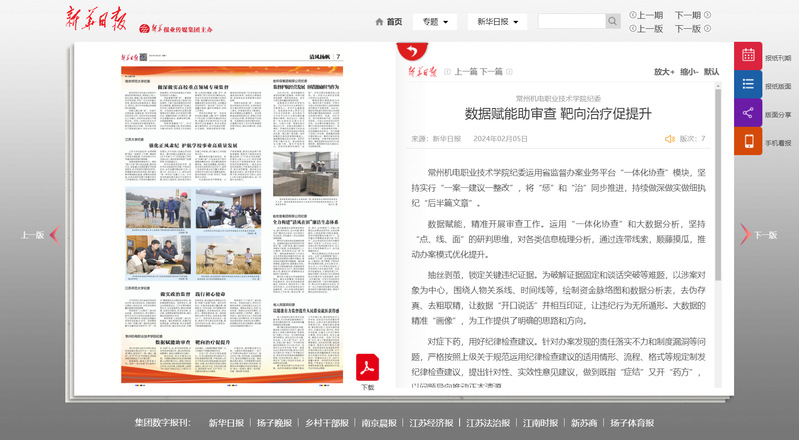The height and width of the screenshot is (440, 799).
Task: Click the PDF download icon
Action: tap(367, 366)
